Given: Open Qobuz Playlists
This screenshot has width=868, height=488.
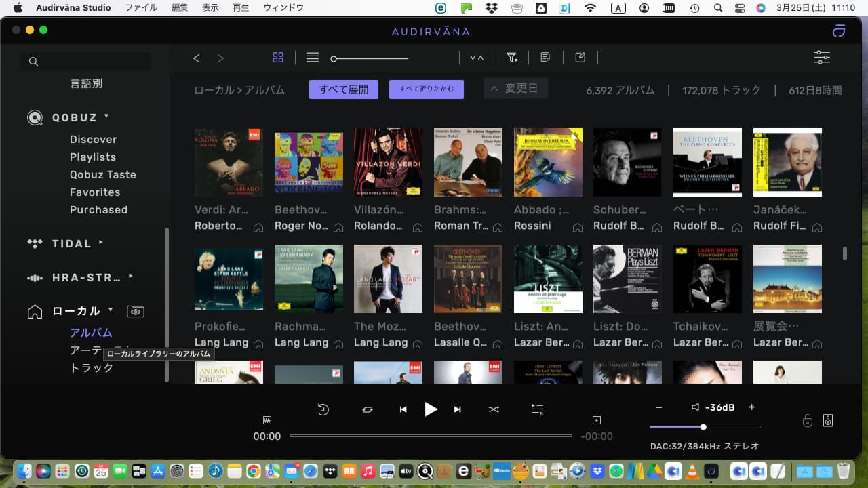Looking at the screenshot, I should click(x=93, y=157).
